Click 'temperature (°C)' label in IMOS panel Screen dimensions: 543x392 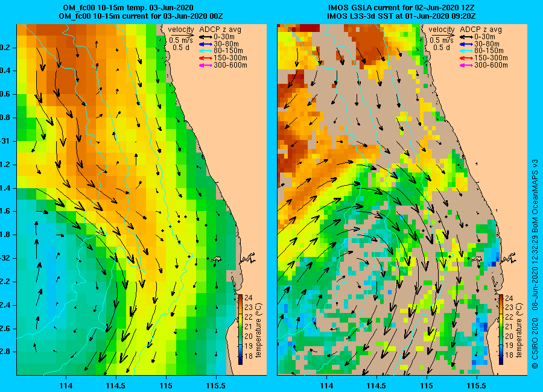(x=519, y=330)
